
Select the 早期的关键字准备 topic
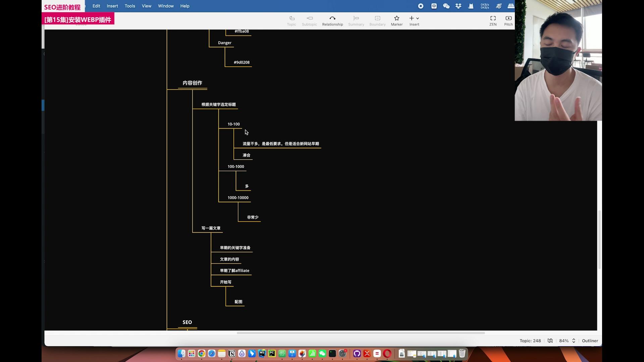[x=235, y=248]
